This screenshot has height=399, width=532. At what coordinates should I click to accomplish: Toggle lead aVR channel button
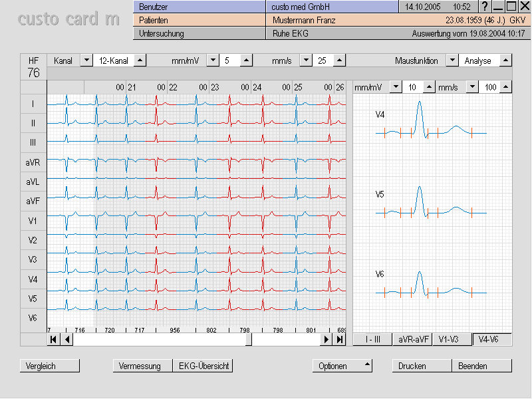click(x=33, y=162)
